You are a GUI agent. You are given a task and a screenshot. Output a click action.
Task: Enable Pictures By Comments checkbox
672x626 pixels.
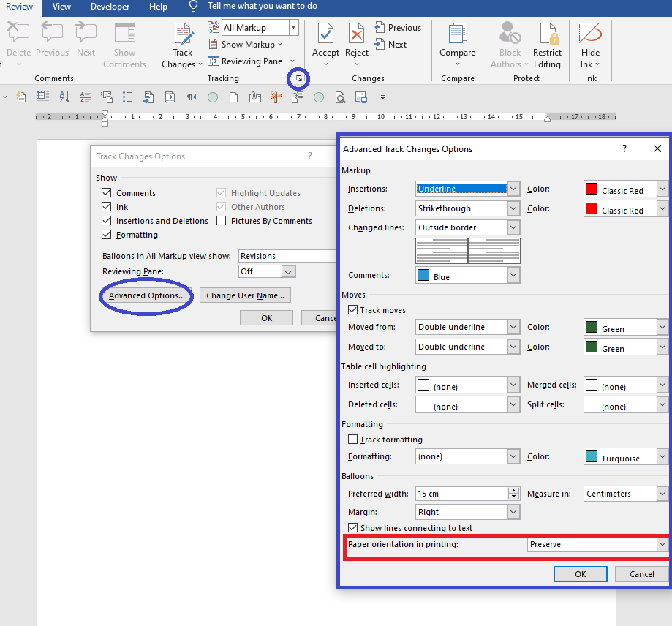click(221, 221)
